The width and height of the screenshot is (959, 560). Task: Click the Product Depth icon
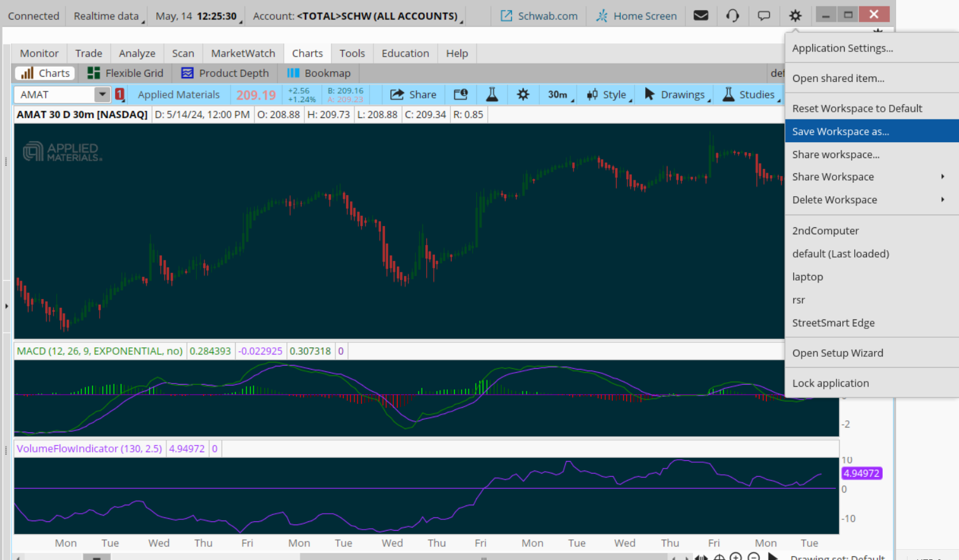coord(187,73)
